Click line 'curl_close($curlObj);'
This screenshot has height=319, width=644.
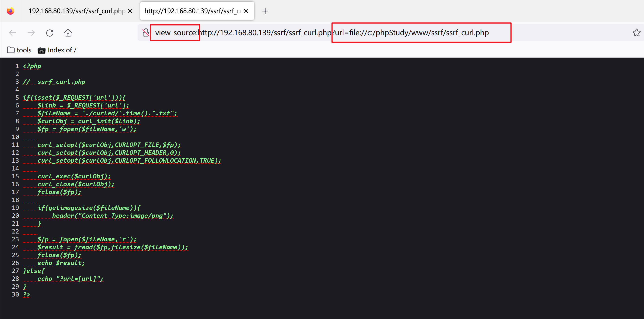tap(76, 184)
